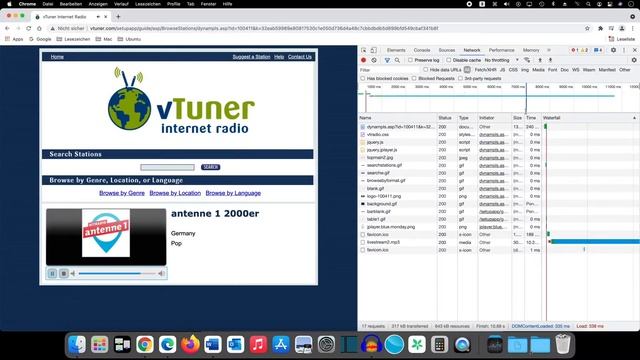Click the network Filter input box
640x360 pixels.
click(x=389, y=70)
